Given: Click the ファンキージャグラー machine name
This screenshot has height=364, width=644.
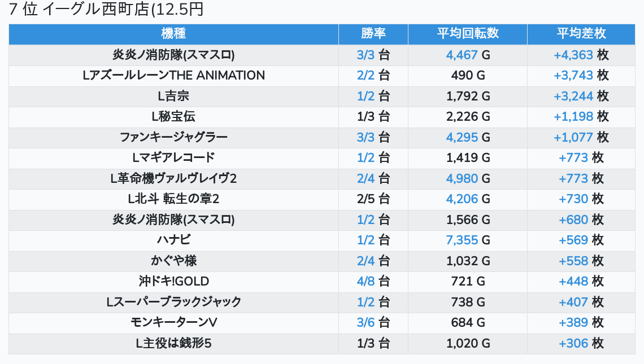Looking at the screenshot, I should (173, 137).
